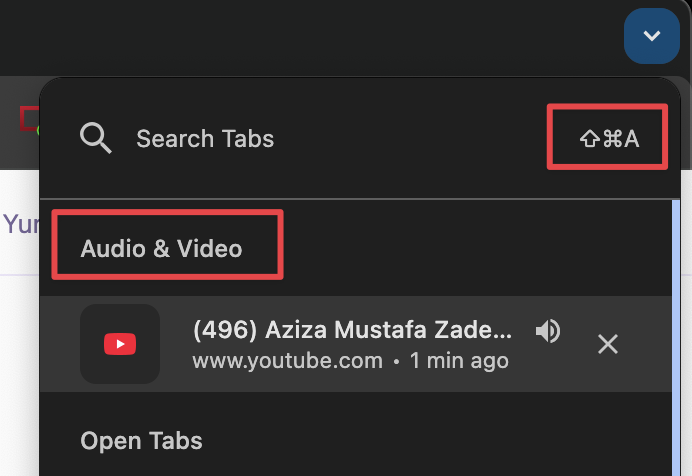Focus the Search Tabs input field
Viewport: 692px width, 476px height.
300,139
